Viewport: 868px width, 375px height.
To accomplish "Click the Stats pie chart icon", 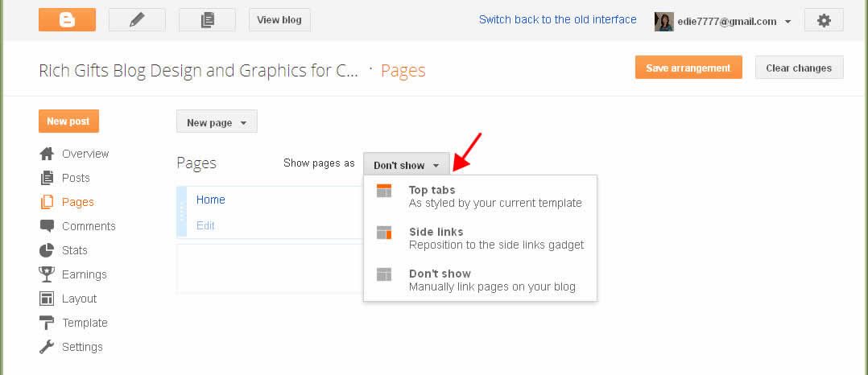I will click(x=47, y=250).
